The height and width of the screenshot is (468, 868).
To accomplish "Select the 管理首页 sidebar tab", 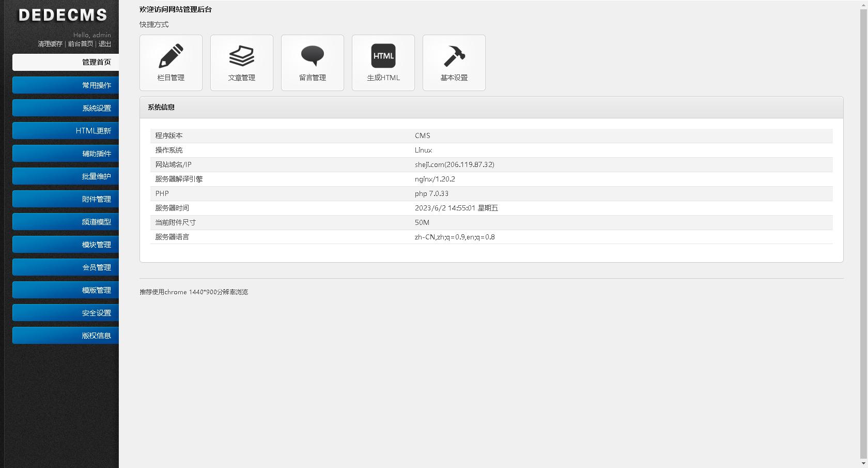I will [x=65, y=62].
